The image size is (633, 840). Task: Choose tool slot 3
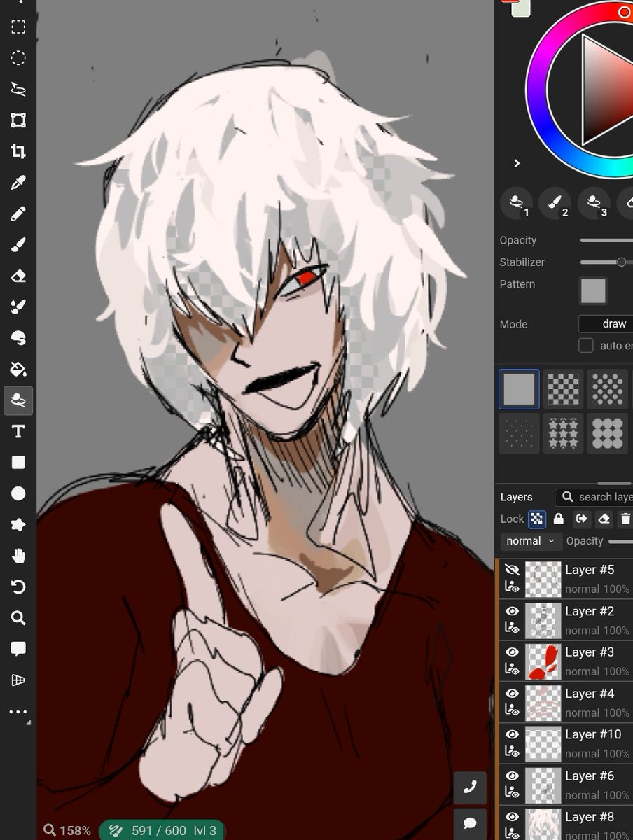[x=594, y=204]
